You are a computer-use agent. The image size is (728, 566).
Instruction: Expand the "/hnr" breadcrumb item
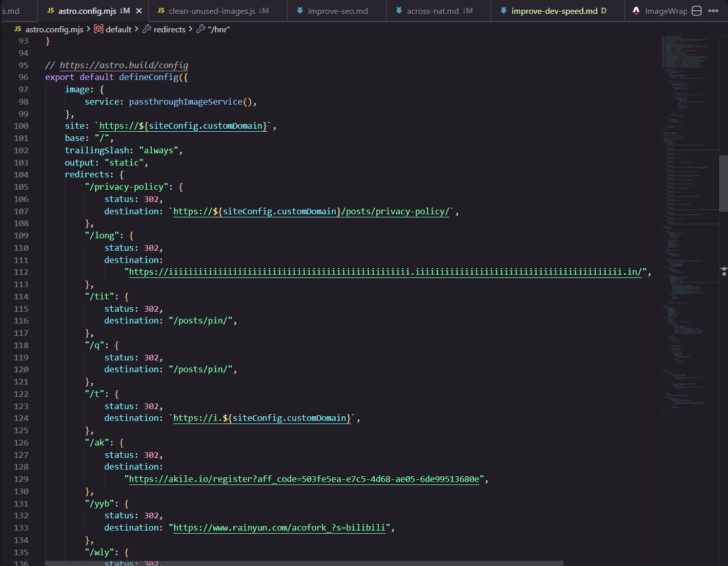[218, 29]
